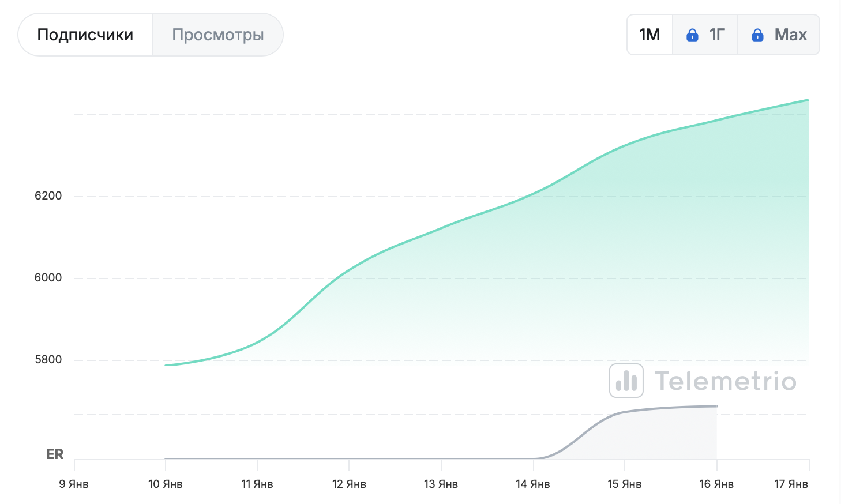
Task: Click the 15 Янв date label
Action: 624,484
